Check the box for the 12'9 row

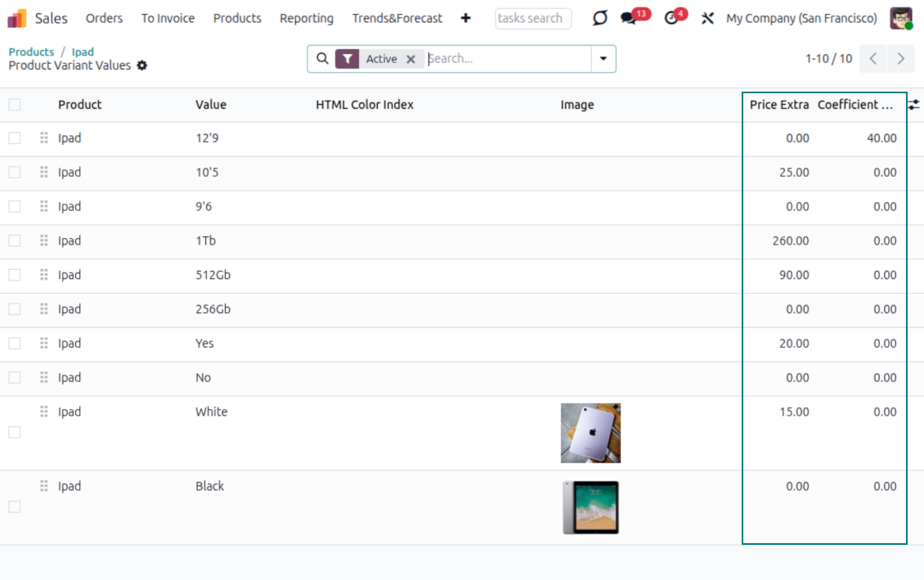pos(15,138)
